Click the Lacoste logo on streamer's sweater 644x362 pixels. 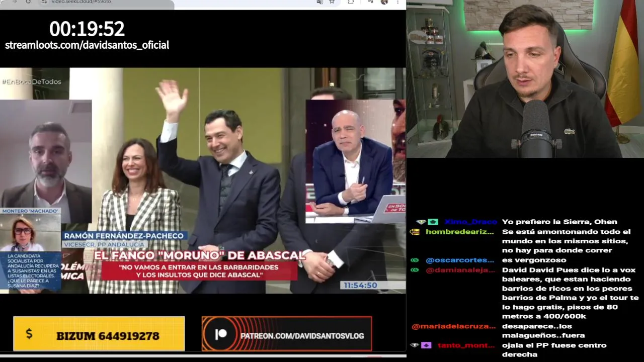pyautogui.click(x=569, y=132)
